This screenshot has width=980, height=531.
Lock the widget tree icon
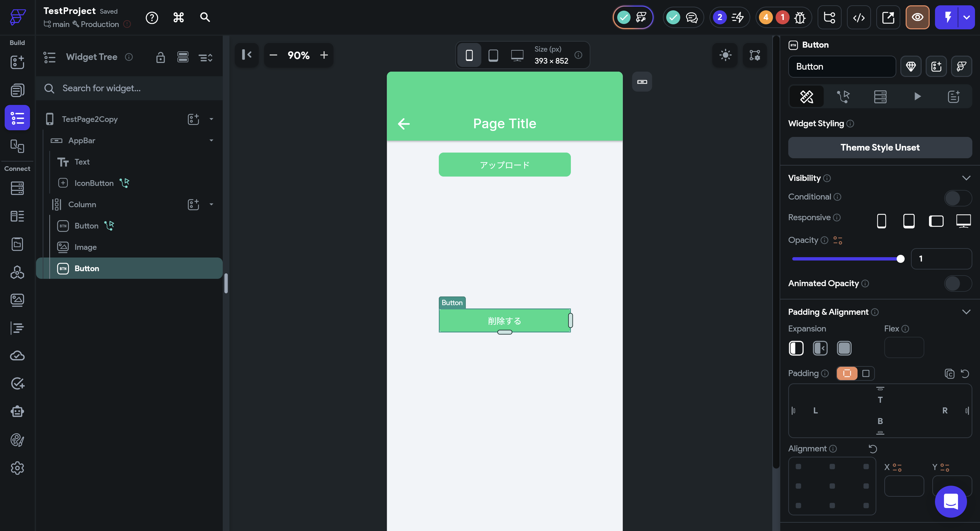160,57
